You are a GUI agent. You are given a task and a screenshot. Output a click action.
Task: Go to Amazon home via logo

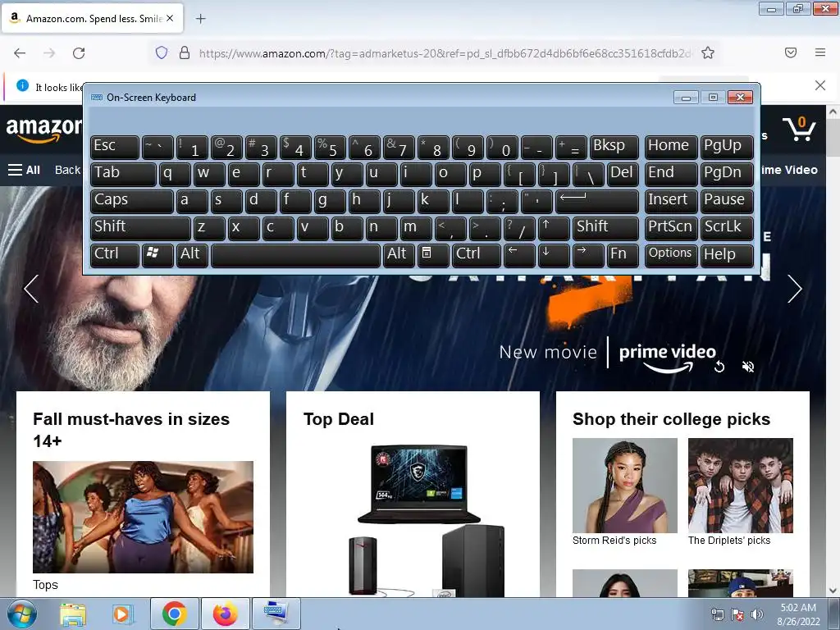coord(43,130)
